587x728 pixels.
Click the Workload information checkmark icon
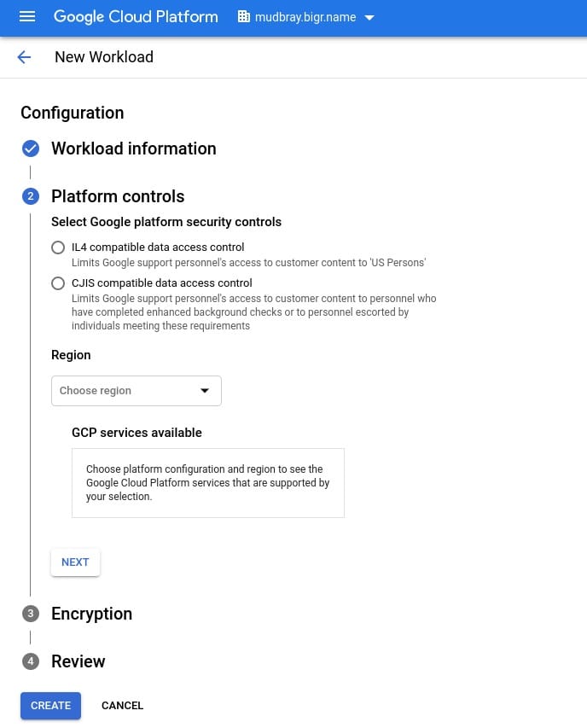click(x=31, y=149)
